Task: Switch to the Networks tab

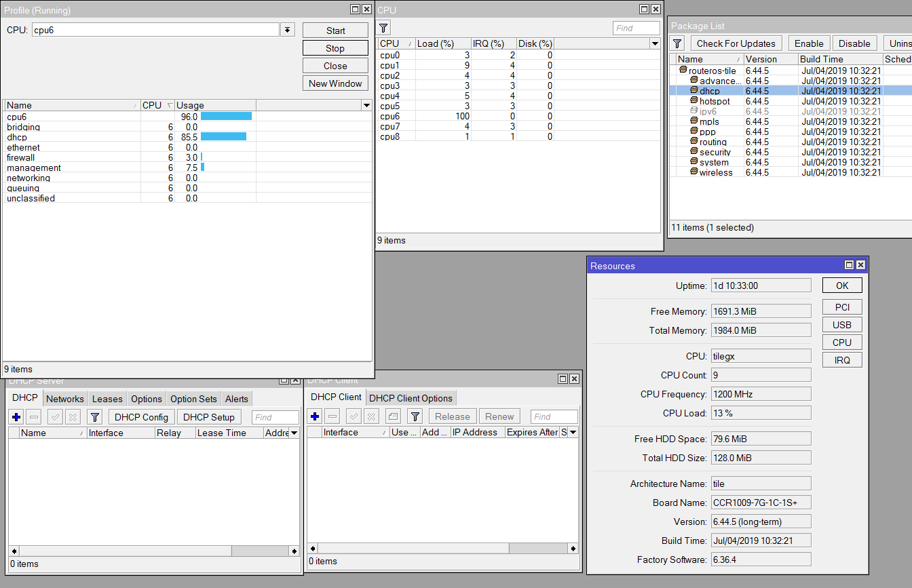Action: tap(65, 399)
